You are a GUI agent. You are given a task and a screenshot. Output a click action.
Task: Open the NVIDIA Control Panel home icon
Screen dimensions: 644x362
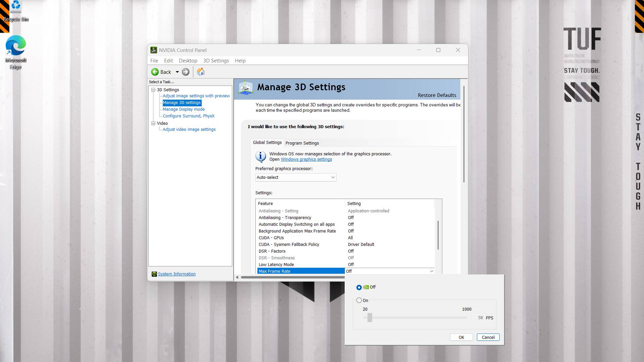[x=201, y=71]
